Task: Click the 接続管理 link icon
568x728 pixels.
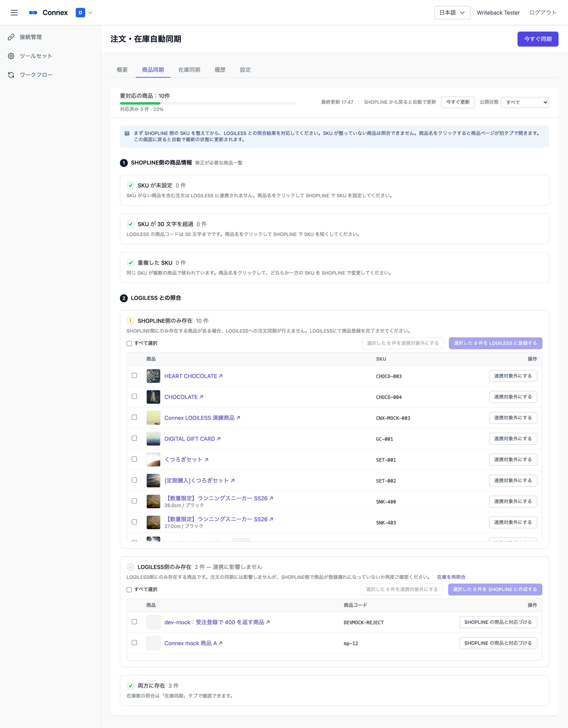Action: point(11,37)
